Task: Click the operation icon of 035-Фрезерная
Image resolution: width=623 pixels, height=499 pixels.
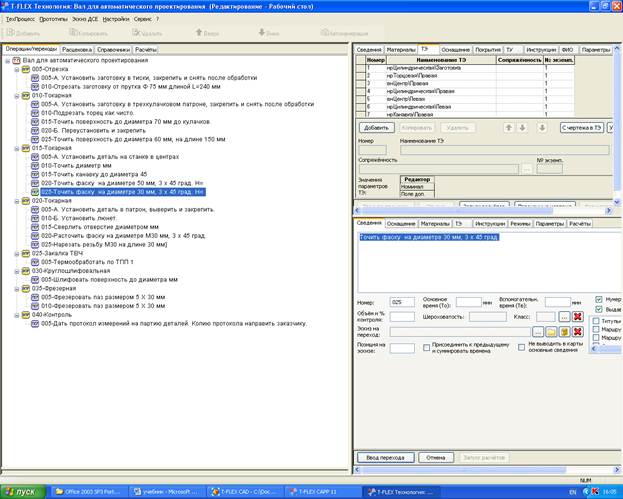Action: tap(26, 288)
